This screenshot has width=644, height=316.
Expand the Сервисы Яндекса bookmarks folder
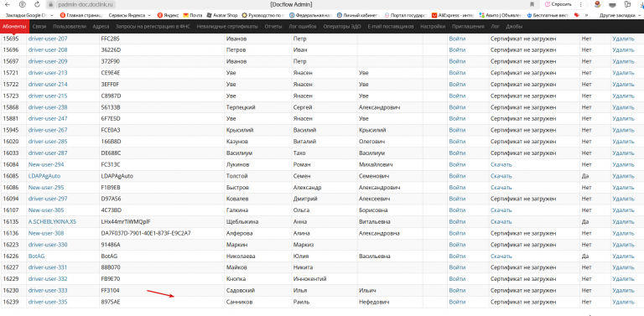[x=129, y=15]
